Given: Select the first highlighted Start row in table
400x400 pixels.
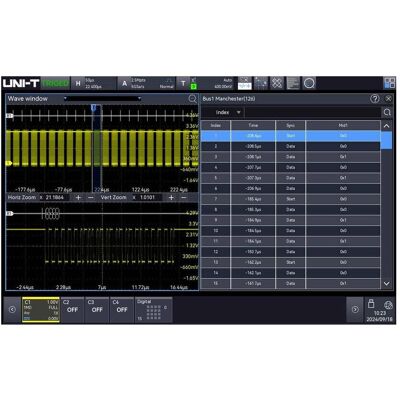Looking at the screenshot, I should [290, 136].
